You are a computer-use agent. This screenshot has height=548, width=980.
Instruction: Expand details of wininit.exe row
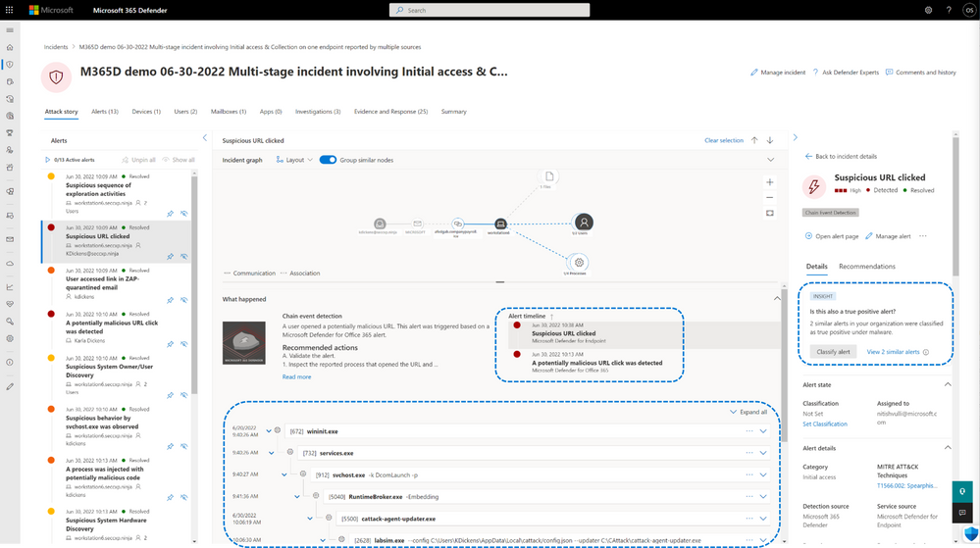pyautogui.click(x=763, y=431)
